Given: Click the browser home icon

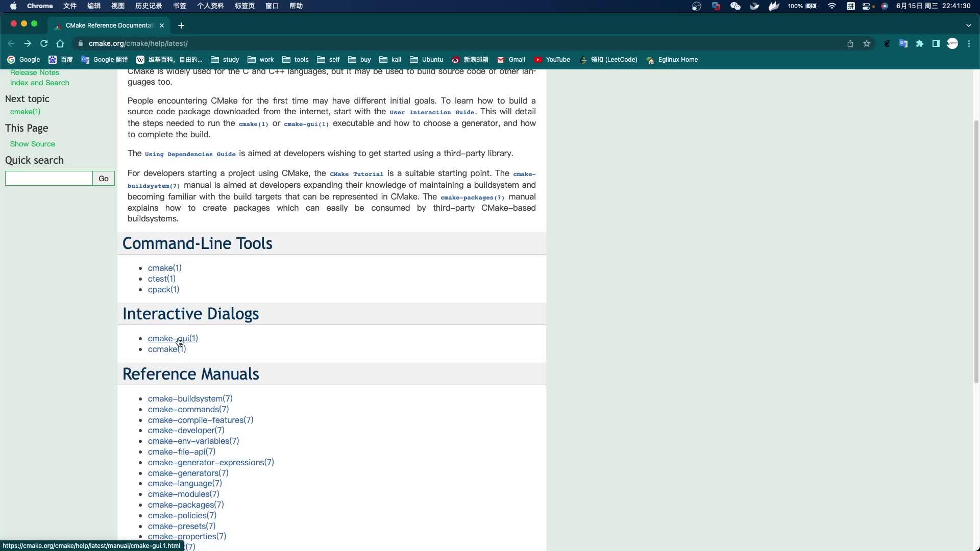Looking at the screenshot, I should point(60,43).
